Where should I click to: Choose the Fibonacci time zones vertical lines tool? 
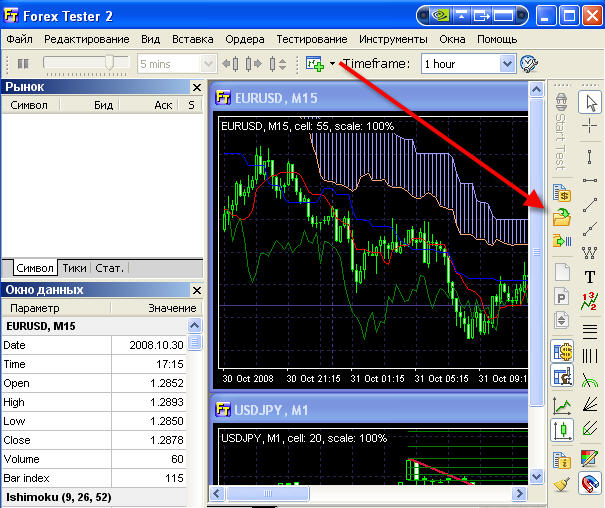click(590, 356)
